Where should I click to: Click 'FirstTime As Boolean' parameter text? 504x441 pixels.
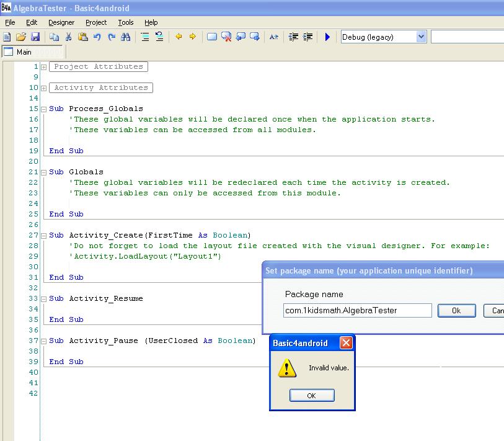coord(198,235)
